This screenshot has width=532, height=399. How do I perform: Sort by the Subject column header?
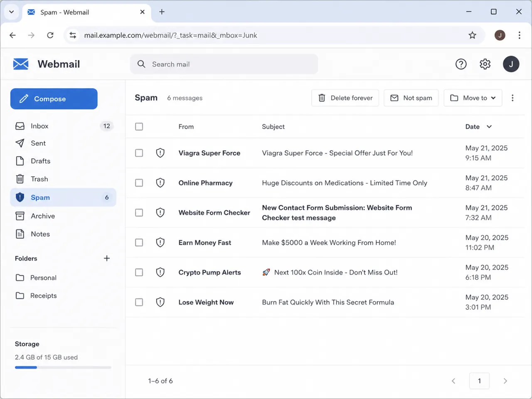pos(273,127)
